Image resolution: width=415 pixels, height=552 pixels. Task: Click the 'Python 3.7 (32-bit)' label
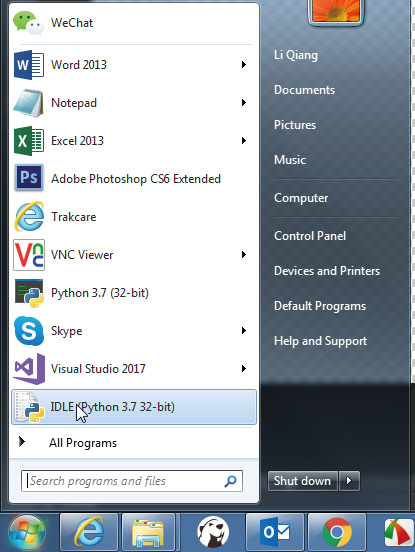point(100,293)
